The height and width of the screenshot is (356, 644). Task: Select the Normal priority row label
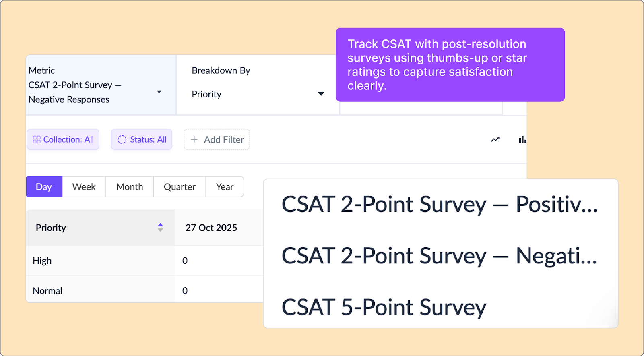(x=47, y=291)
